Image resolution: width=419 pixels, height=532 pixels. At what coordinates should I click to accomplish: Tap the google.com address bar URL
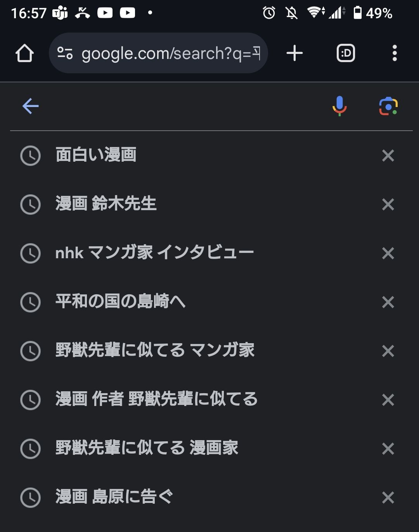click(x=171, y=53)
